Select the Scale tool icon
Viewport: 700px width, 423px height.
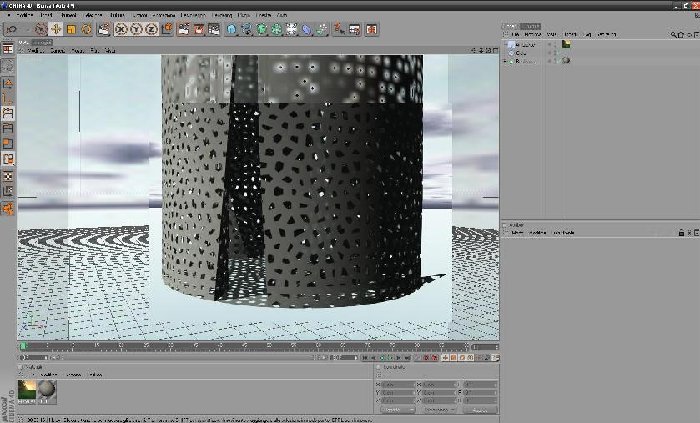(71, 29)
